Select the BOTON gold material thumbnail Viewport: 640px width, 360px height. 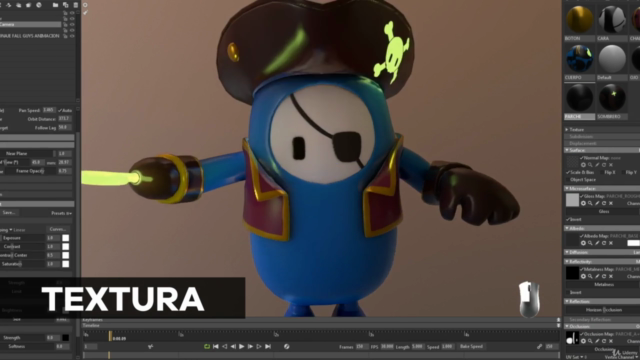[x=580, y=20]
